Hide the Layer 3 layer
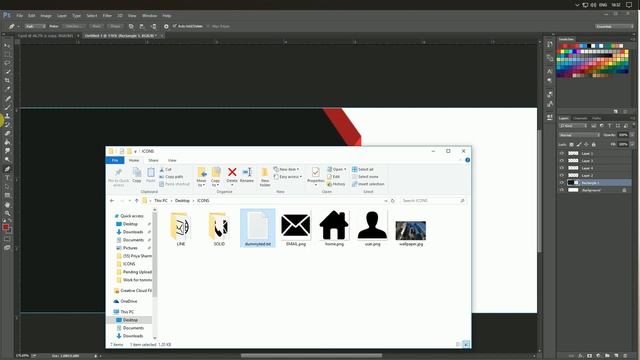Image resolution: width=640 pixels, height=360 pixels. pos(562,161)
